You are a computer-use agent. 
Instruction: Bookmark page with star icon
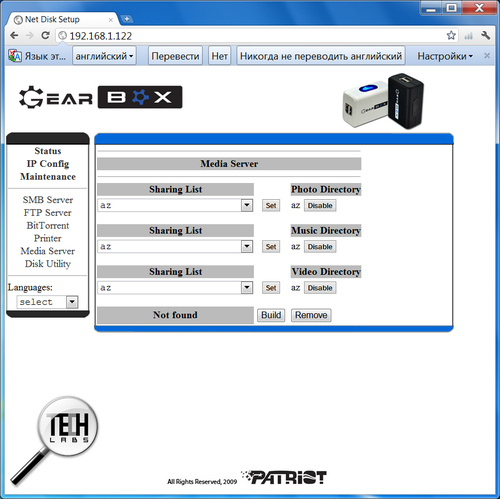[451, 35]
